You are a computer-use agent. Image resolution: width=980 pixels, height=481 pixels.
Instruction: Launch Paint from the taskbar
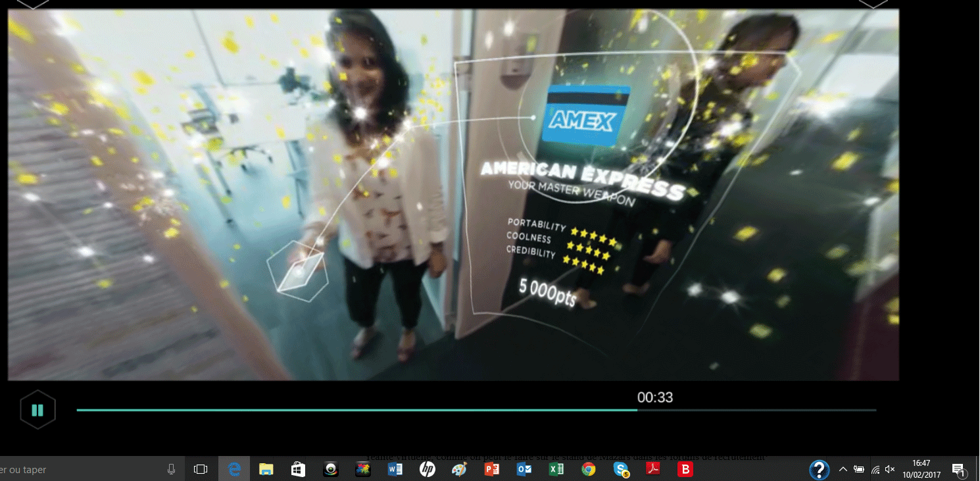459,469
